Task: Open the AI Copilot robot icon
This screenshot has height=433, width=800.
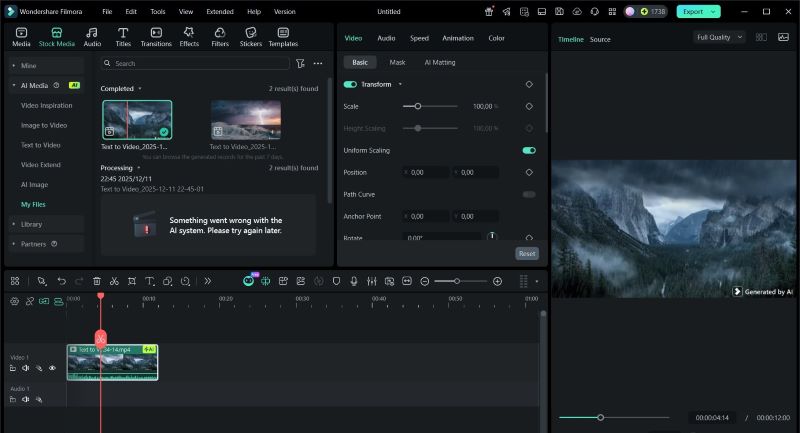Action: coord(248,281)
